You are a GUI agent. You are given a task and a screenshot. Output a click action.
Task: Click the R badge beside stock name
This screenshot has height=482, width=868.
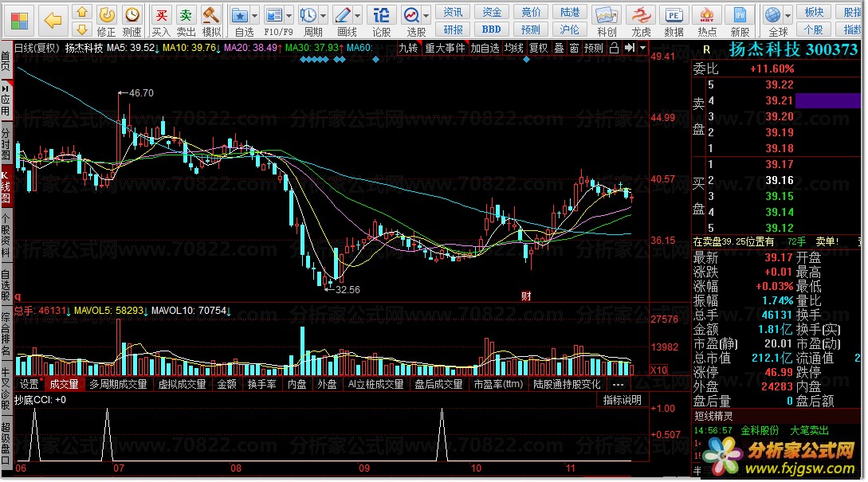(706, 50)
